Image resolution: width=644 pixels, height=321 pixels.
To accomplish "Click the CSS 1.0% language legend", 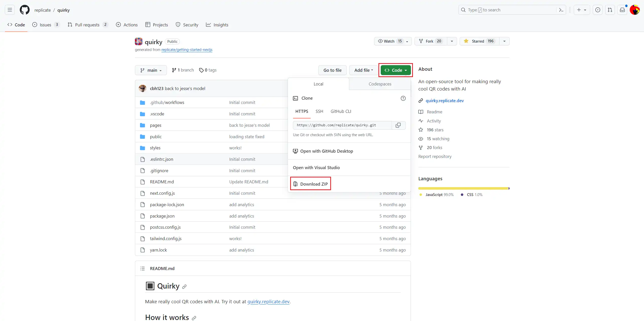I will 472,195.
